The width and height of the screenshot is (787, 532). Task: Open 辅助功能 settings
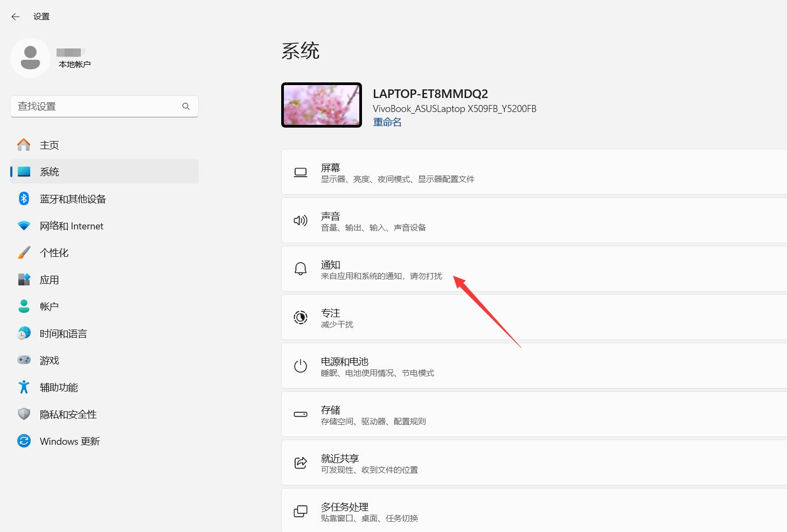point(105,387)
